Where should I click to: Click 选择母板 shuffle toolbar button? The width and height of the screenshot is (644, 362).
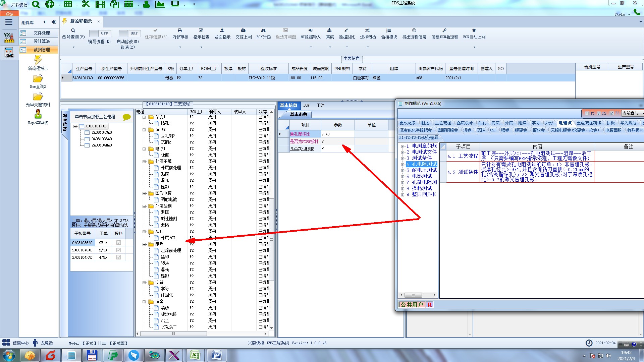pos(368,34)
